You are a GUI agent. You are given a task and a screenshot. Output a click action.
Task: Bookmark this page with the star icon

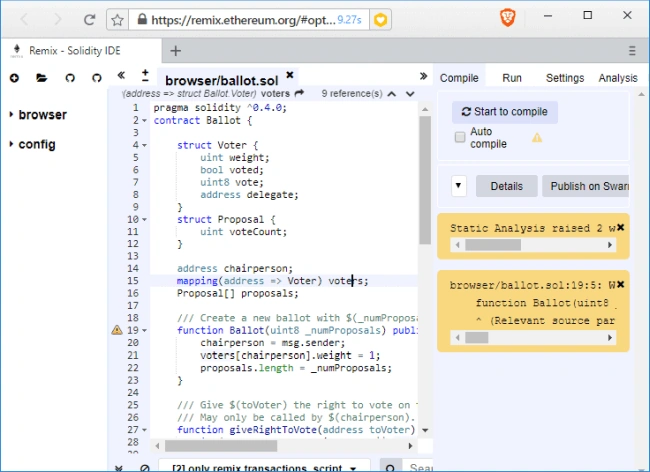click(x=117, y=20)
